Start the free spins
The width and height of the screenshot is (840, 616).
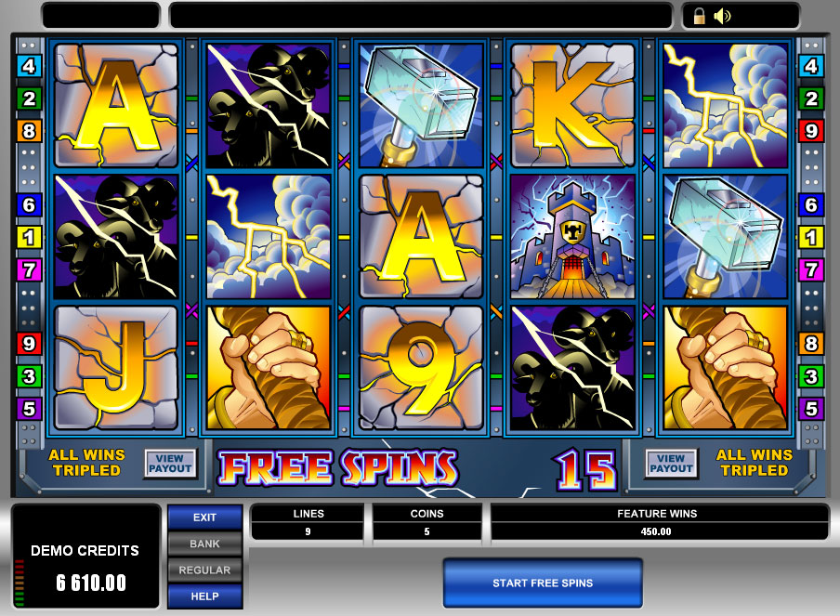pyautogui.click(x=543, y=583)
